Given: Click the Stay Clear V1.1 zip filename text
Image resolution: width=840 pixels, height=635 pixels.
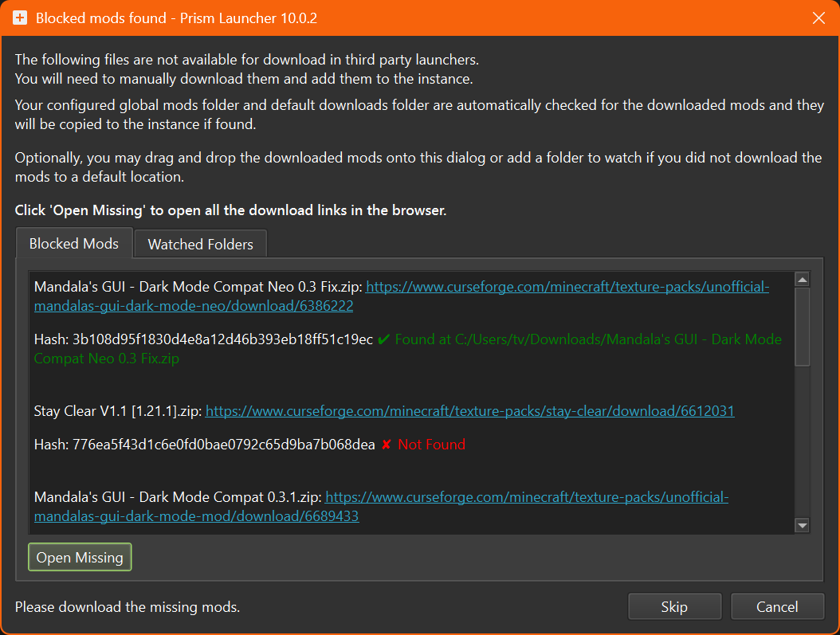Looking at the screenshot, I should 118,411.
